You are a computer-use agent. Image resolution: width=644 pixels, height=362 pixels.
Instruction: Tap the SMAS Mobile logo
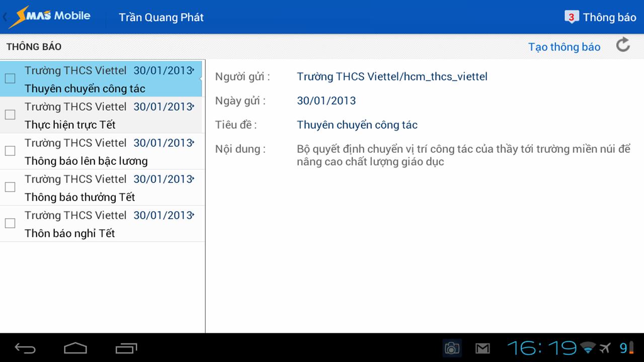(49, 17)
